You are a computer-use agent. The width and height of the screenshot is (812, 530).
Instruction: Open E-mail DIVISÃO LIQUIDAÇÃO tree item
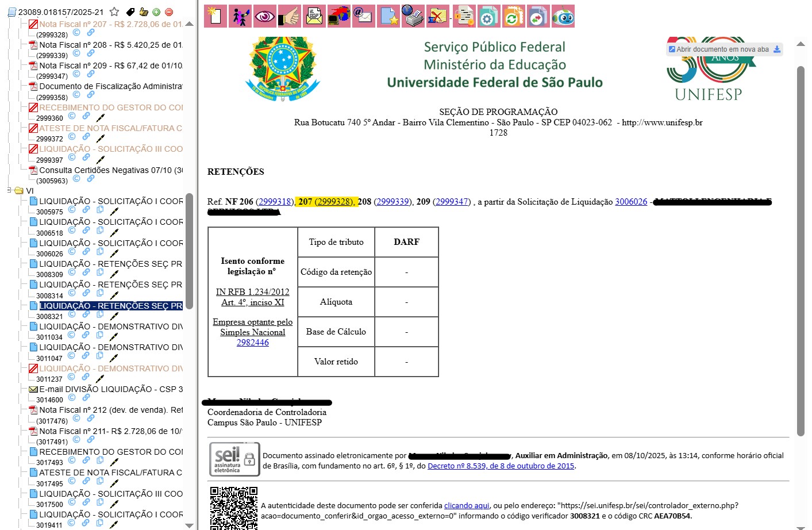pos(110,389)
